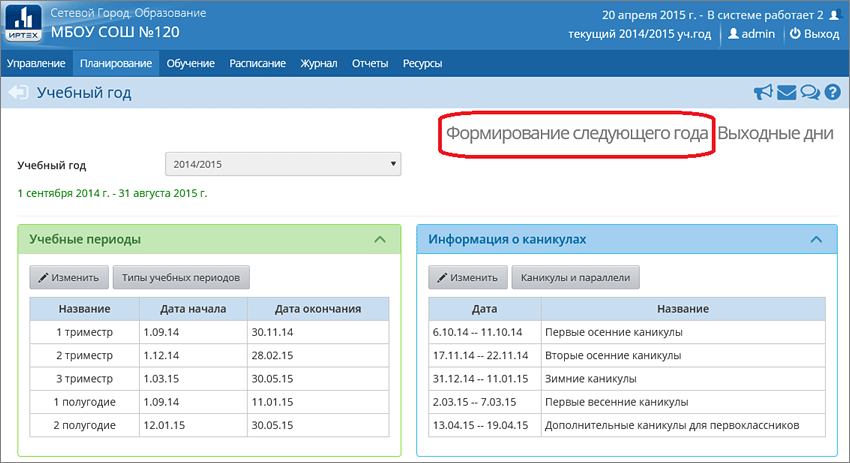Open the Учебный год 2014/2015 dropdown

pyautogui.click(x=283, y=163)
